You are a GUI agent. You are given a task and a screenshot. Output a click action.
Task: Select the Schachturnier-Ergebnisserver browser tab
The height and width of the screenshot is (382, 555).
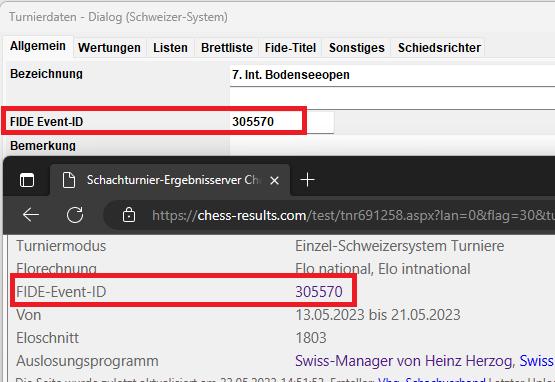[x=170, y=180]
